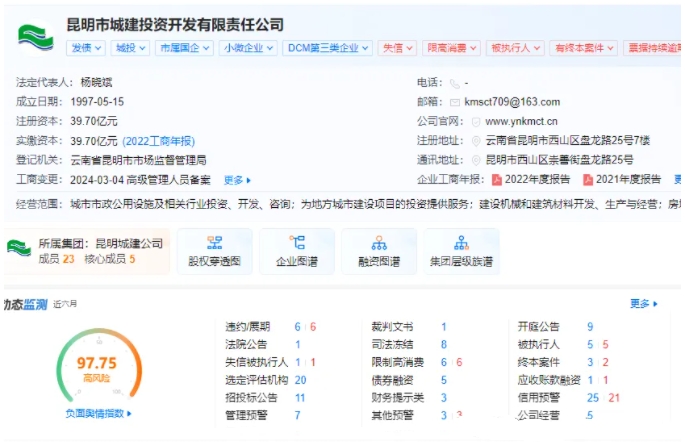Click the 违约/展期 blue count 6
This screenshot has height=442, width=685.
pyautogui.click(x=298, y=327)
